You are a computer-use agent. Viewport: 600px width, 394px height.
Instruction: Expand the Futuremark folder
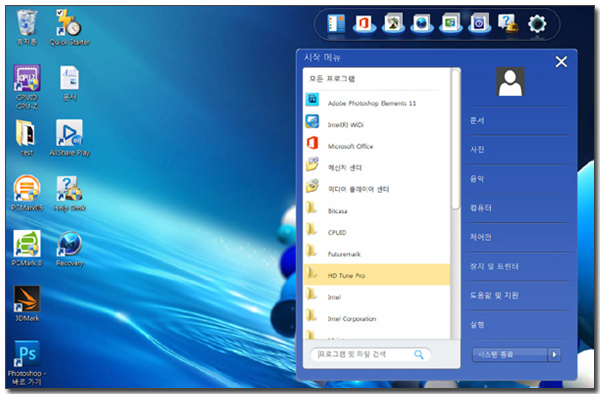(377, 252)
